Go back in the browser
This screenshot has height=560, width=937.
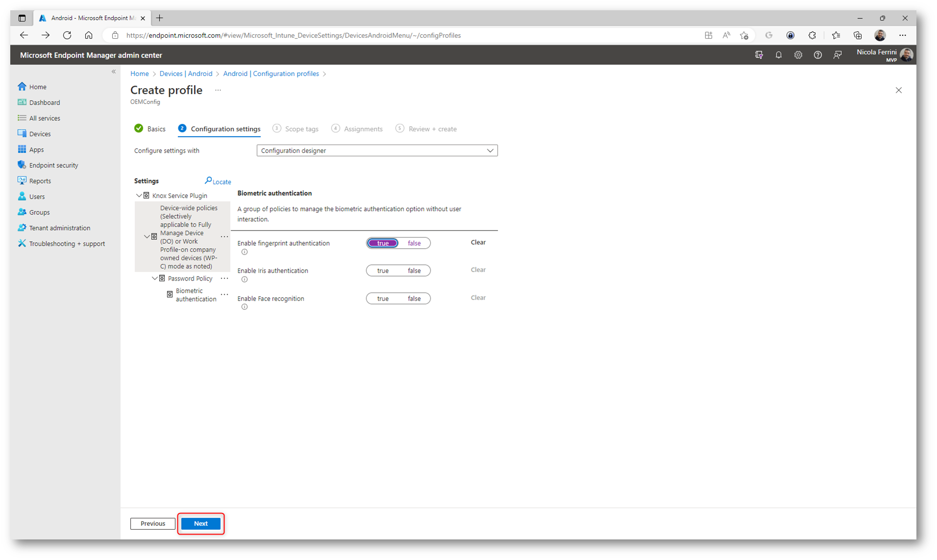pos(24,35)
